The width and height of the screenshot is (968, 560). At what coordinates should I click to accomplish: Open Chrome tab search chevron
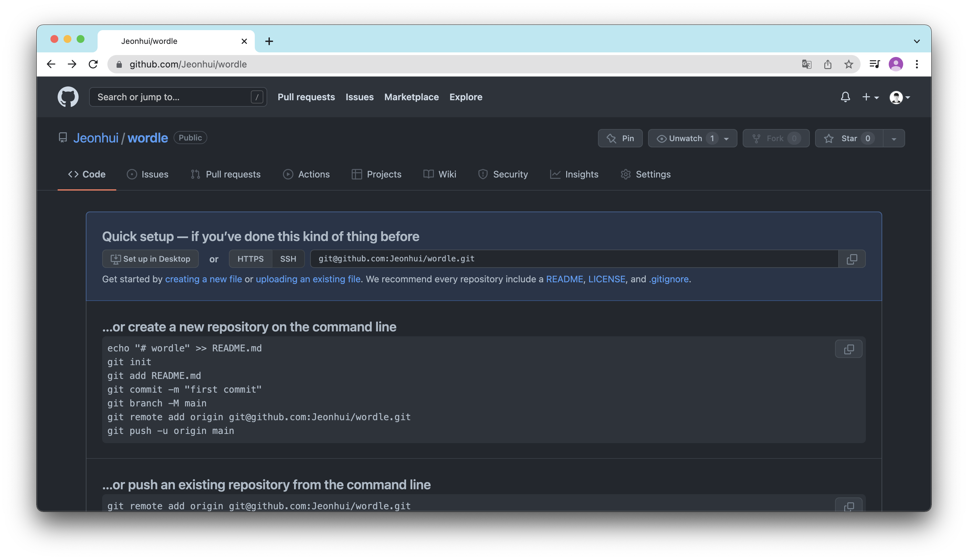coord(917,41)
